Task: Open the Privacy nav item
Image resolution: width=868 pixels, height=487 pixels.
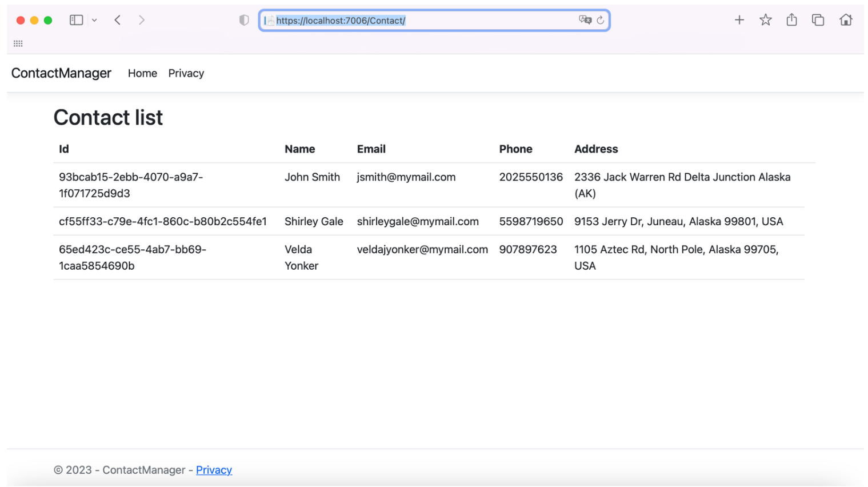Action: tap(186, 73)
